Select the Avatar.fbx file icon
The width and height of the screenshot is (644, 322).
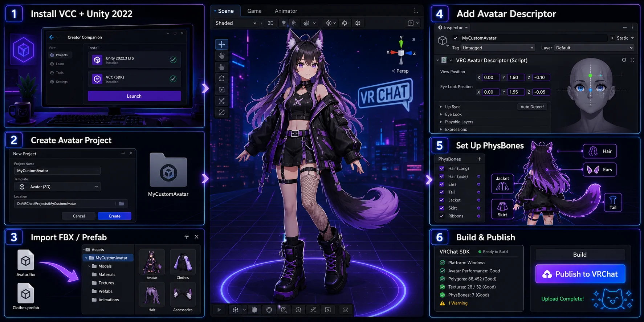pos(26,261)
